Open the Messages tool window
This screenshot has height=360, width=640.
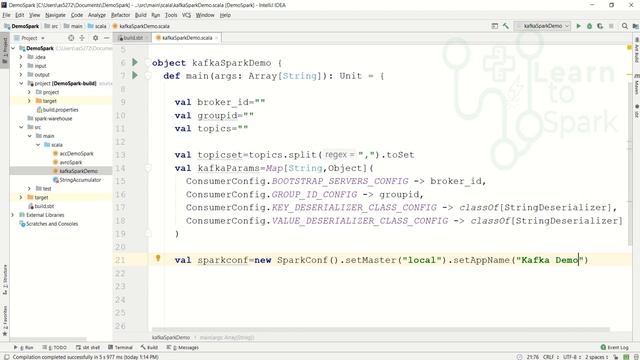183,347
